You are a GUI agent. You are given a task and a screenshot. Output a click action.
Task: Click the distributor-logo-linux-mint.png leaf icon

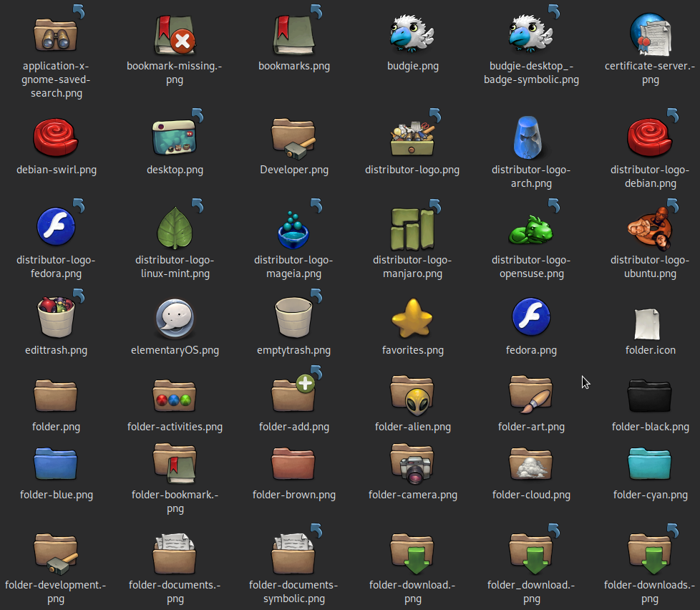click(x=175, y=228)
